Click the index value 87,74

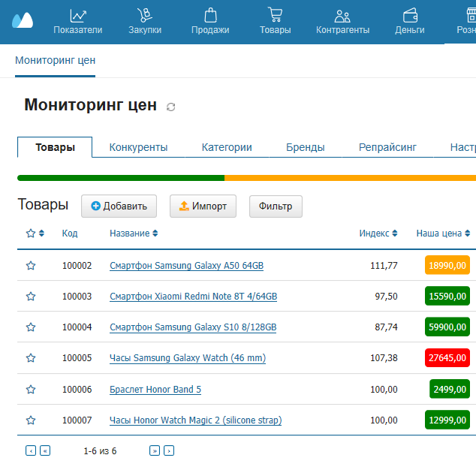pyautogui.click(x=386, y=327)
